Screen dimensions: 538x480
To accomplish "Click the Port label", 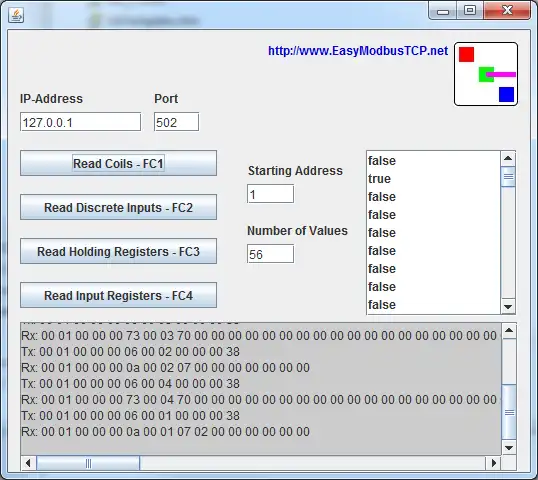I will point(166,99).
